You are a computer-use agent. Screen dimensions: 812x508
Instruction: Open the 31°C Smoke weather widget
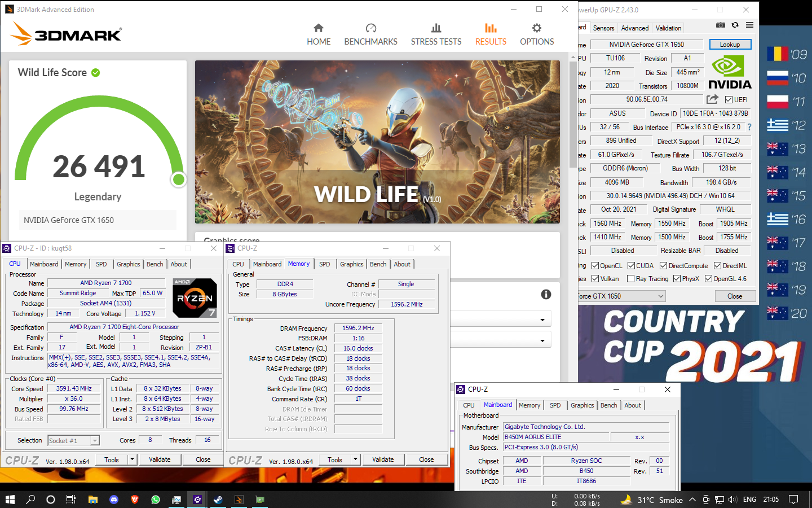[x=651, y=500]
